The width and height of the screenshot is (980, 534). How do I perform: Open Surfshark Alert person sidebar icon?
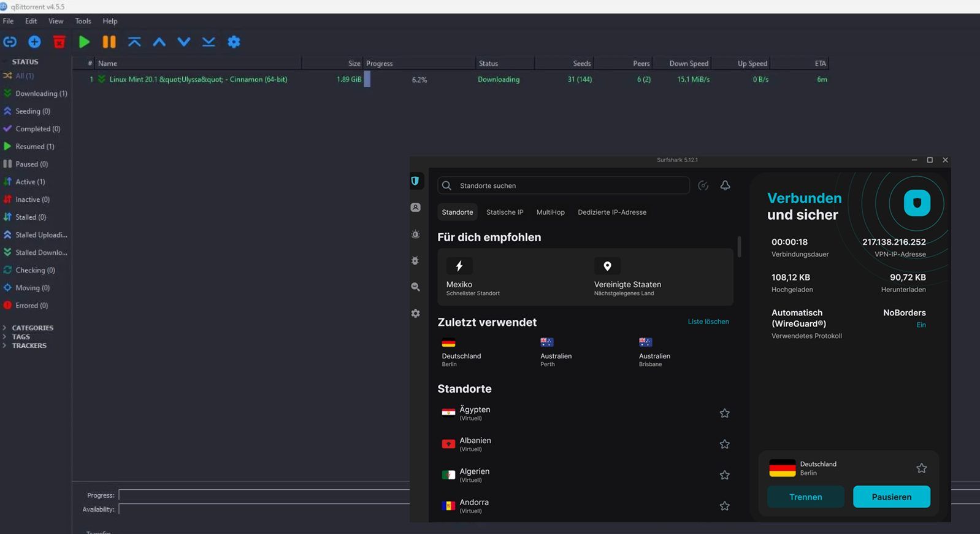[x=415, y=207]
